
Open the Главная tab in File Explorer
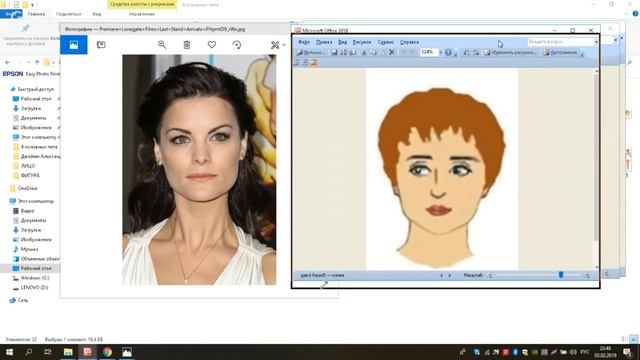[36, 14]
